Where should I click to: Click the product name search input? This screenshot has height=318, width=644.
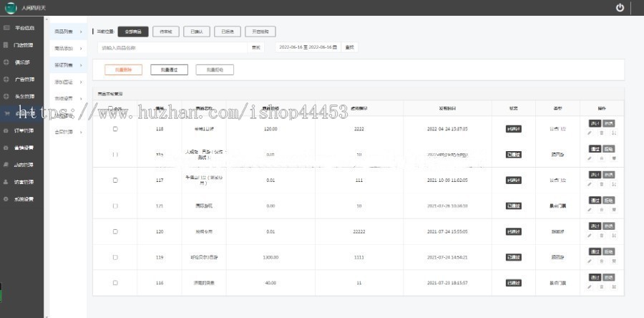click(x=172, y=48)
